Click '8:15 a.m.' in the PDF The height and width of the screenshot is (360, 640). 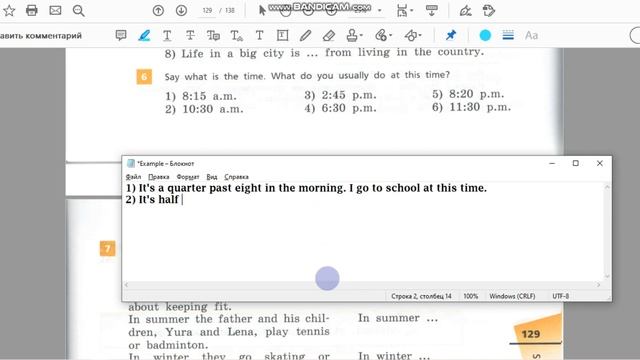209,96
